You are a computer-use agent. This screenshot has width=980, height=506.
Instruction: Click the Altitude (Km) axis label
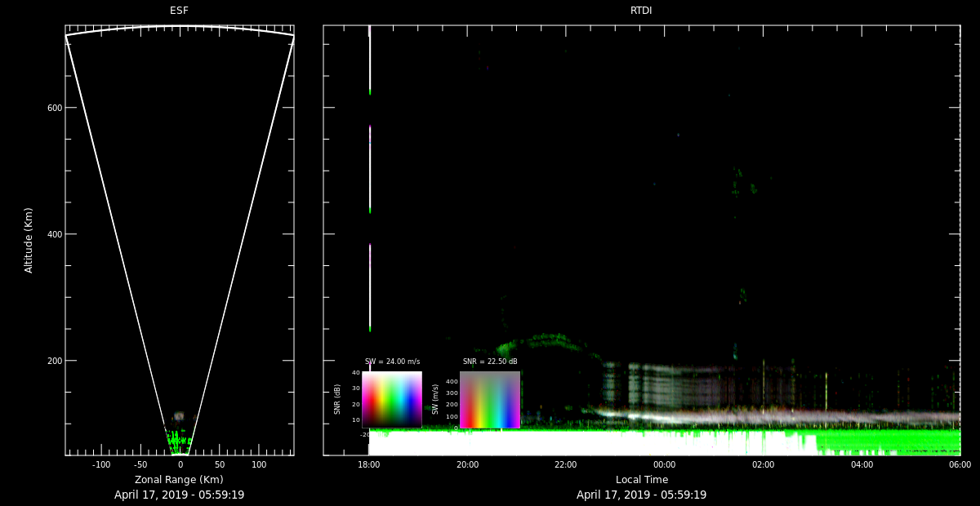click(29, 240)
